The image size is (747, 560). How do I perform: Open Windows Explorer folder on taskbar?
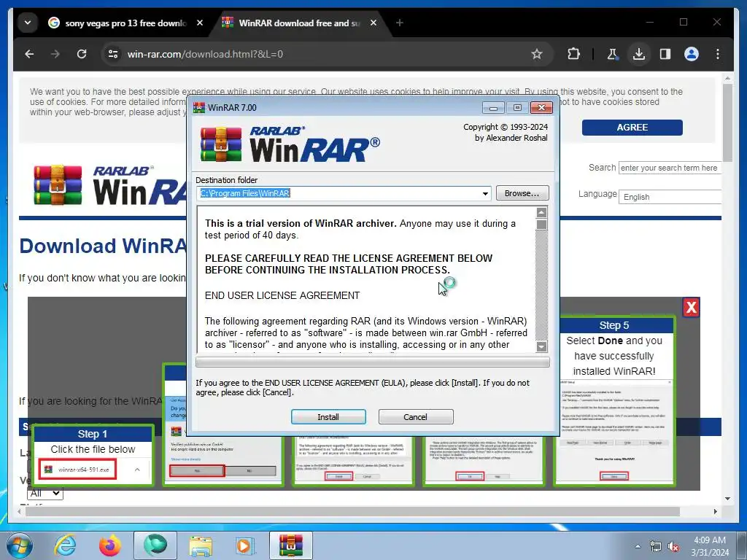[201, 545]
